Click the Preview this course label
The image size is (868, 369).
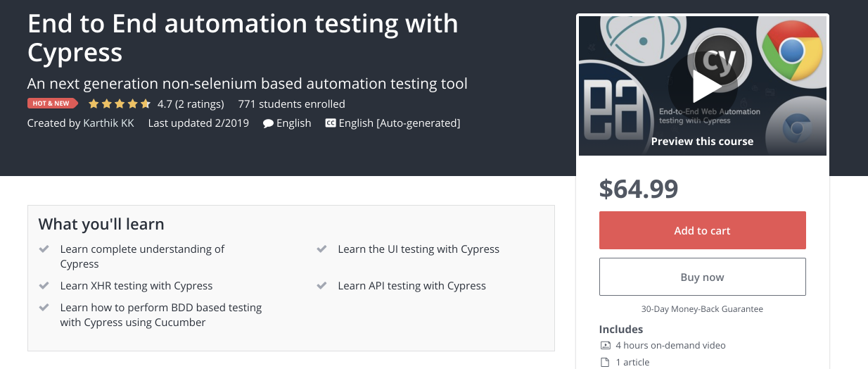702,142
